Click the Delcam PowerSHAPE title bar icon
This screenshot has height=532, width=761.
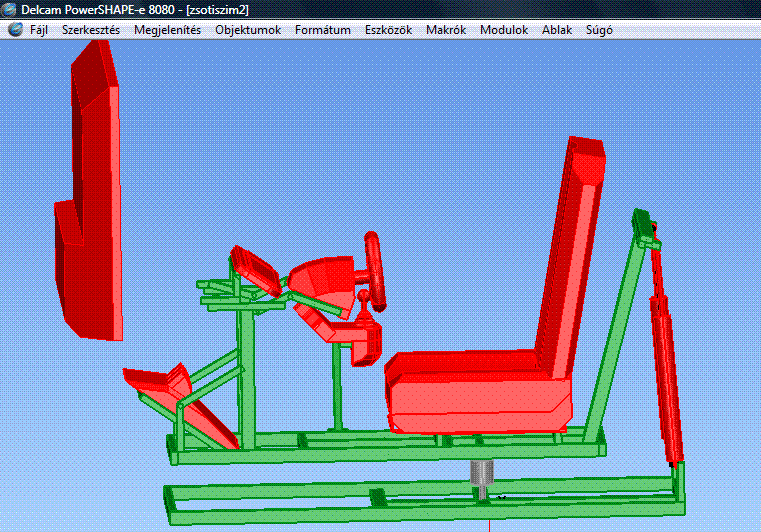pyautogui.click(x=10, y=9)
